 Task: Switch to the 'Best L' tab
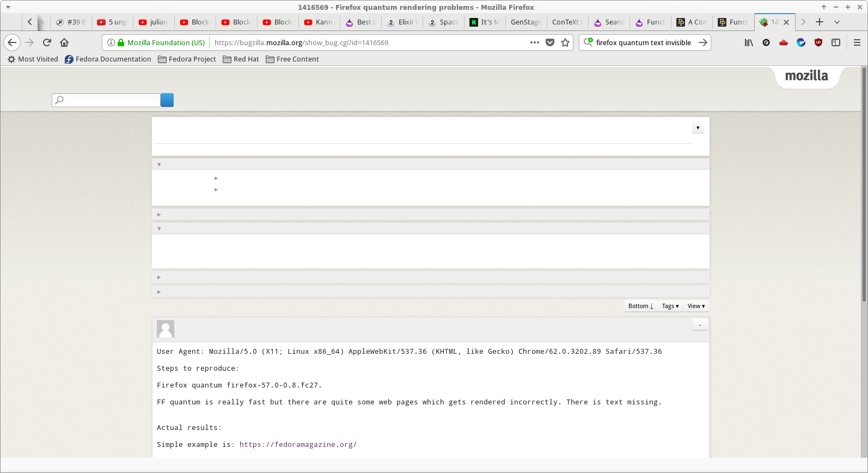(360, 22)
